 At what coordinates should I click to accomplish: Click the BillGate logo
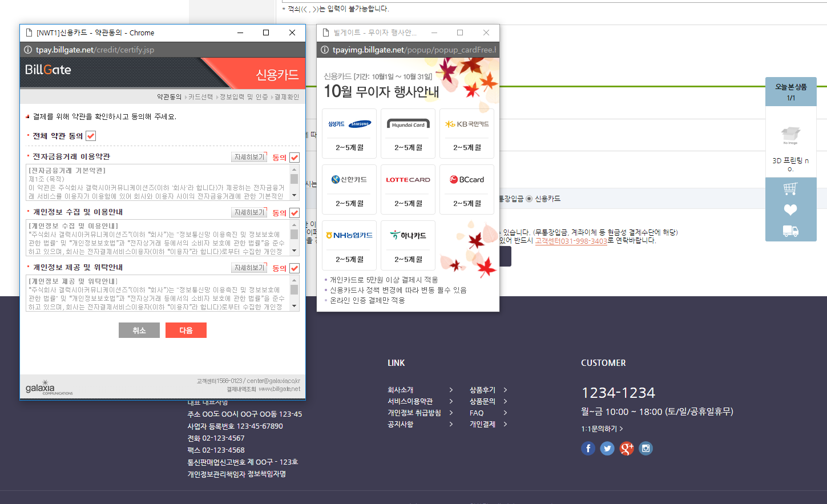[x=48, y=70]
